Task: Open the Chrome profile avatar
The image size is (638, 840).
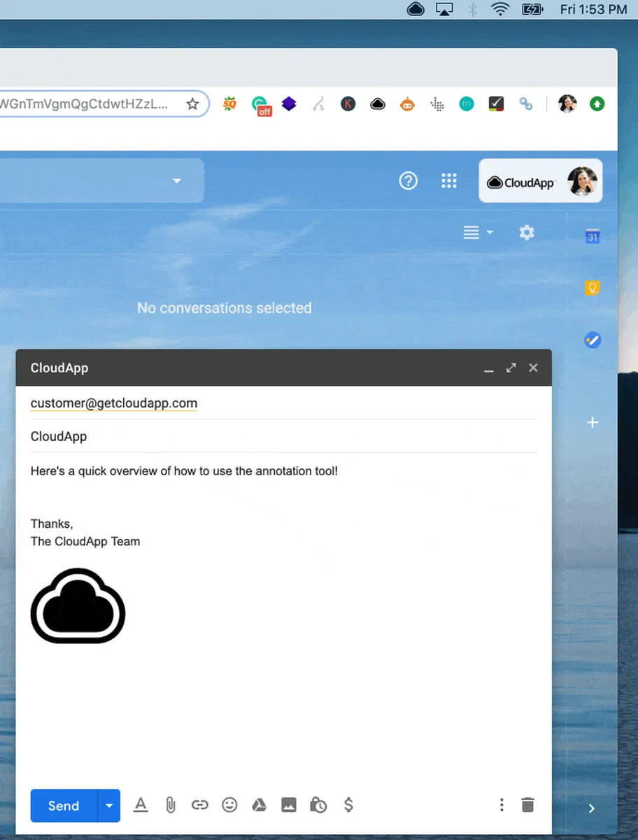Action: coord(567,104)
